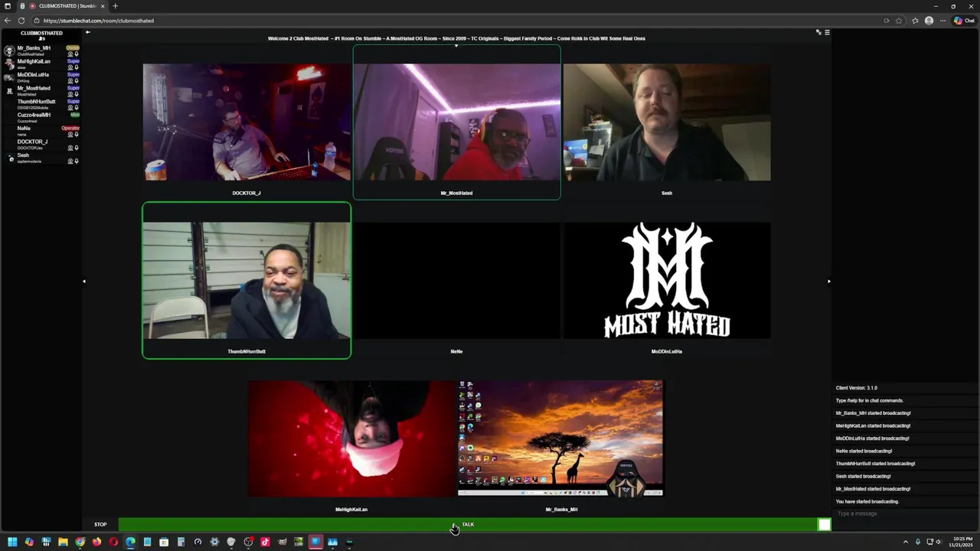Open the Mr_Banks_MH avatar in the user list
Screen dimensions: 980x551
point(9,51)
